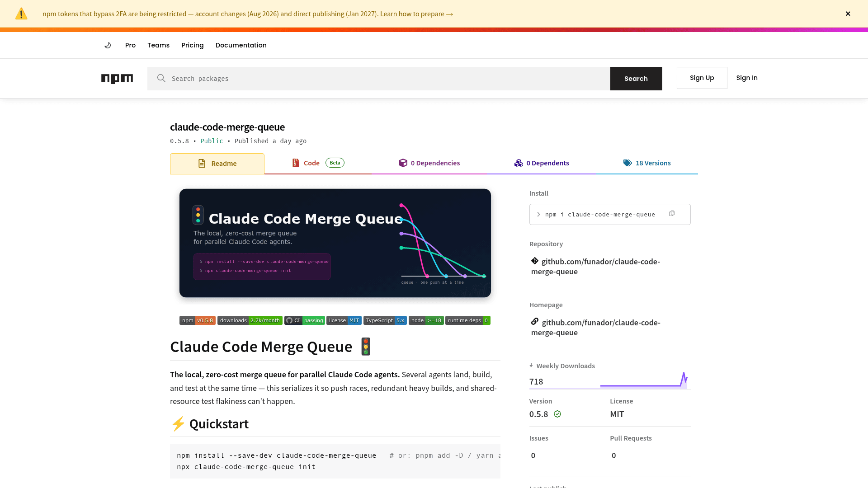Open the Repository GitHub link

(595, 267)
